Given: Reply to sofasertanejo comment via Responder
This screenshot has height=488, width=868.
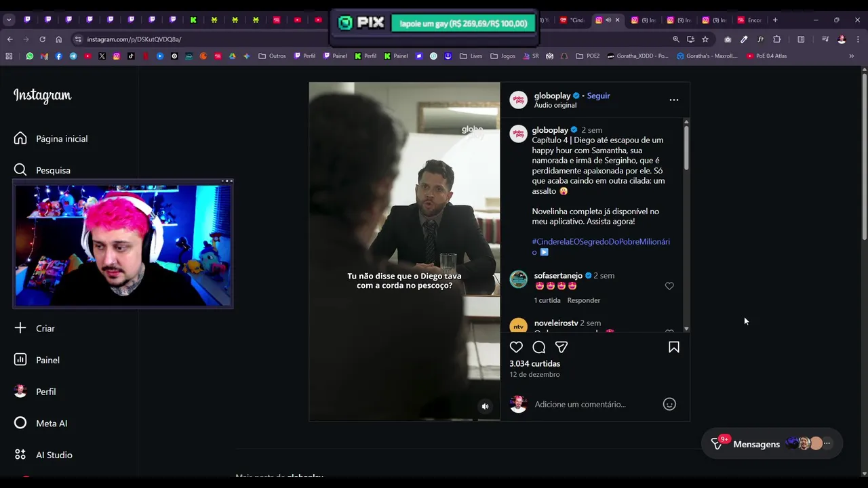Looking at the screenshot, I should pyautogui.click(x=583, y=300).
